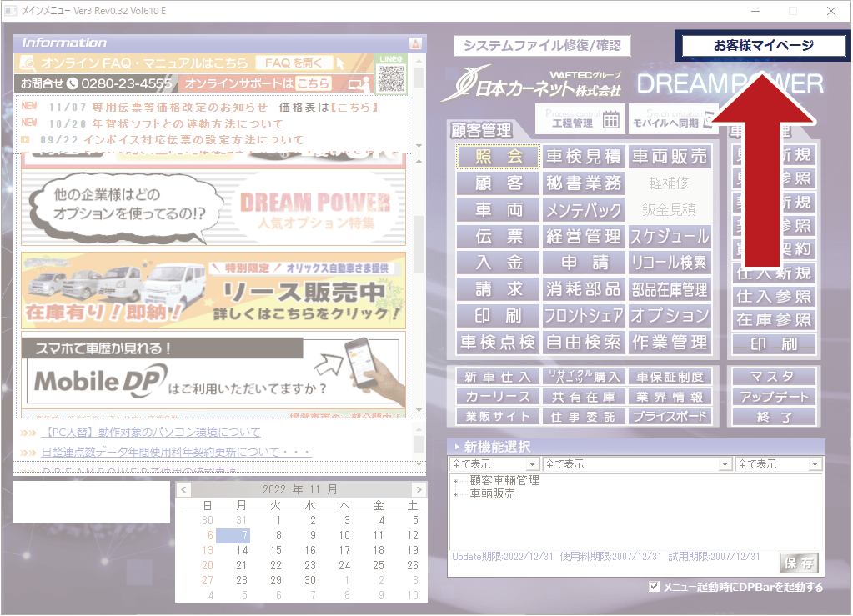Open 秘書業務 button
Screen dimensions: 853x616
click(x=584, y=183)
